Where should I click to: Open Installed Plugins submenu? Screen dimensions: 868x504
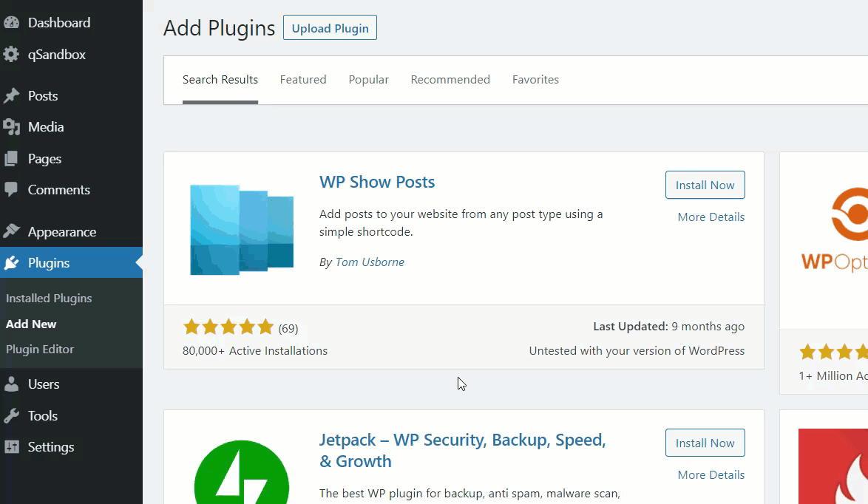pyautogui.click(x=49, y=299)
